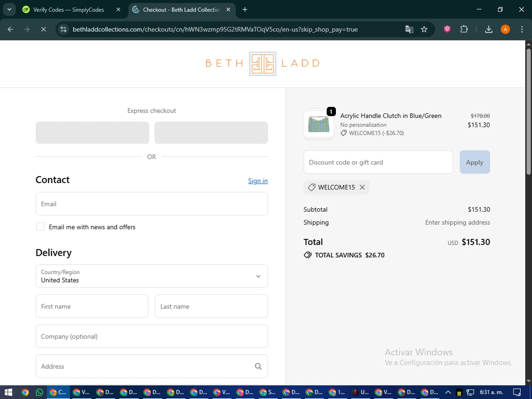Click the Acrylic Handle Clutch product thumbnail
Image resolution: width=532 pixels, height=399 pixels.
click(x=319, y=124)
